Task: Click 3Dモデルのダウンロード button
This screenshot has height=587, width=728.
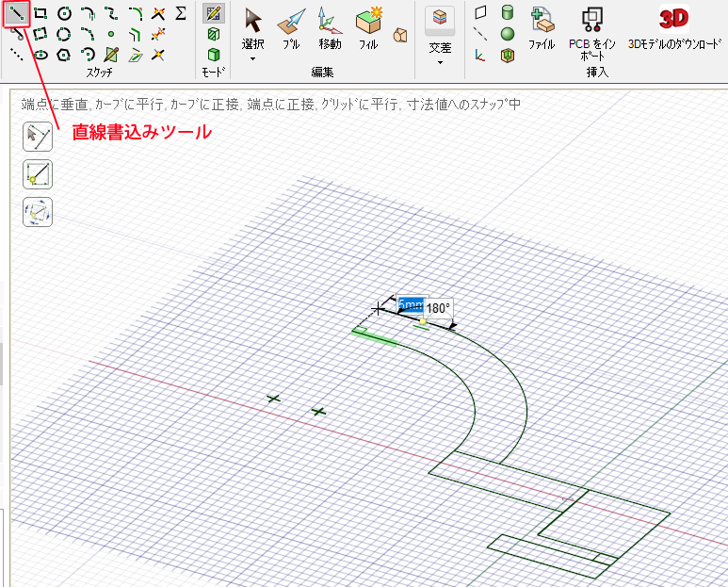Action: click(674, 28)
